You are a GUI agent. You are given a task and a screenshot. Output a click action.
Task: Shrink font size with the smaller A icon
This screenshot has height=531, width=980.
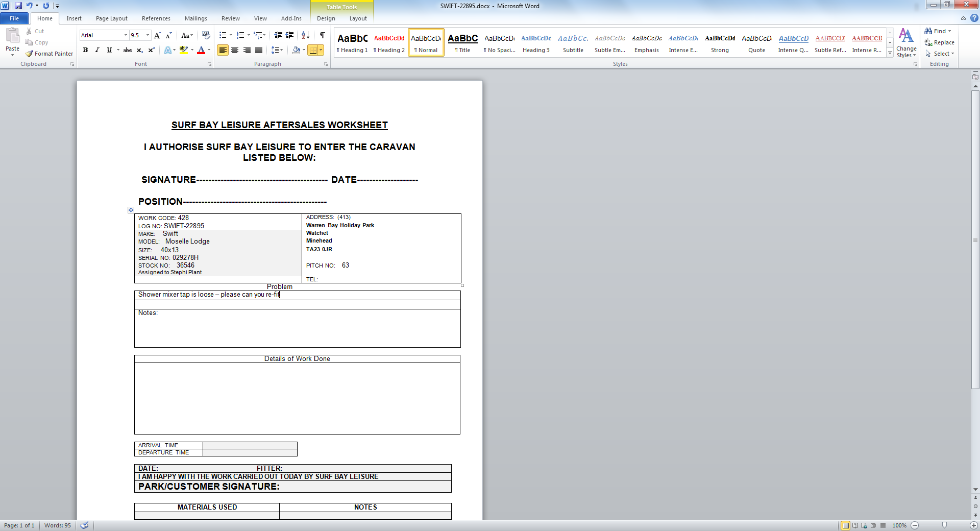coord(168,35)
